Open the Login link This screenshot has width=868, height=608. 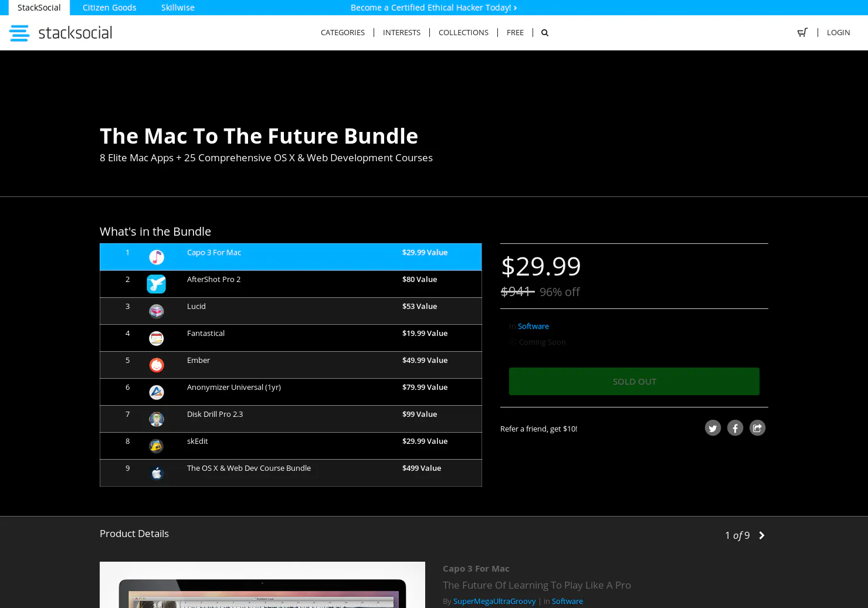click(838, 32)
